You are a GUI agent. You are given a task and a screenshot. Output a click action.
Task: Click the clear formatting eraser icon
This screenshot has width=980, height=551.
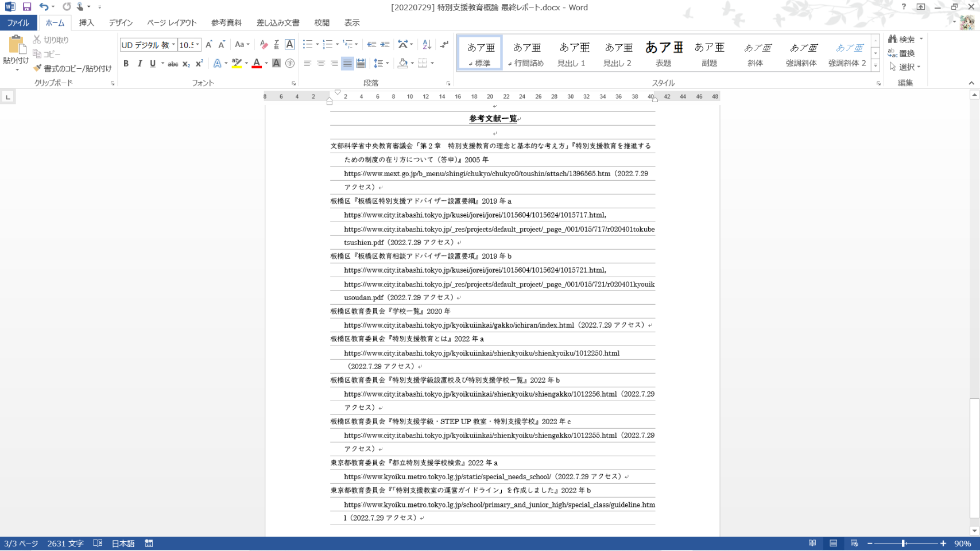[x=264, y=45]
